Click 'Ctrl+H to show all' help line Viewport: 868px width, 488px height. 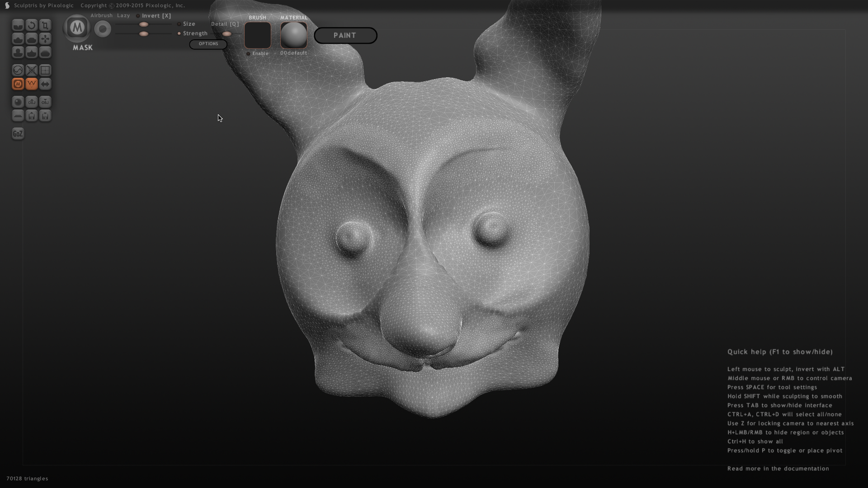tap(755, 441)
